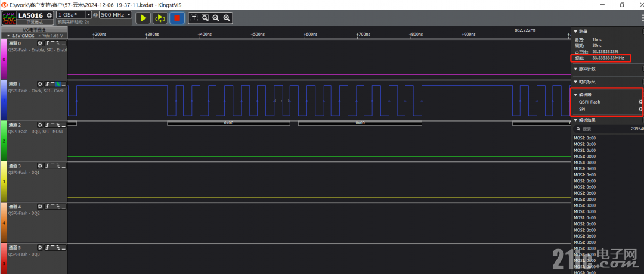Open channel 4 settings gear
This screenshot has width=644, height=274.
click(x=41, y=206)
